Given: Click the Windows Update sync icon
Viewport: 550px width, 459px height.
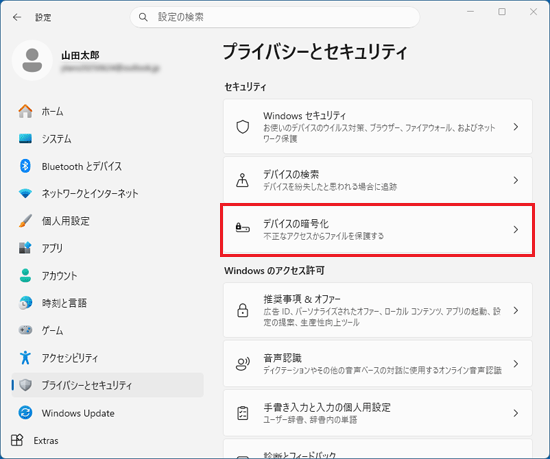Looking at the screenshot, I should tap(25, 412).
